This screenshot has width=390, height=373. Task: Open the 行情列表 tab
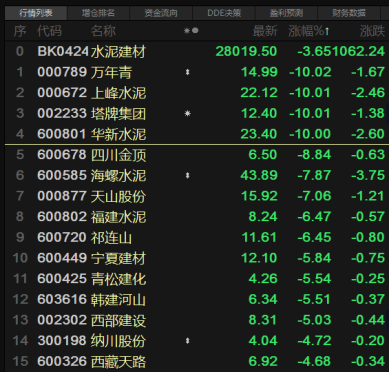pos(36,13)
